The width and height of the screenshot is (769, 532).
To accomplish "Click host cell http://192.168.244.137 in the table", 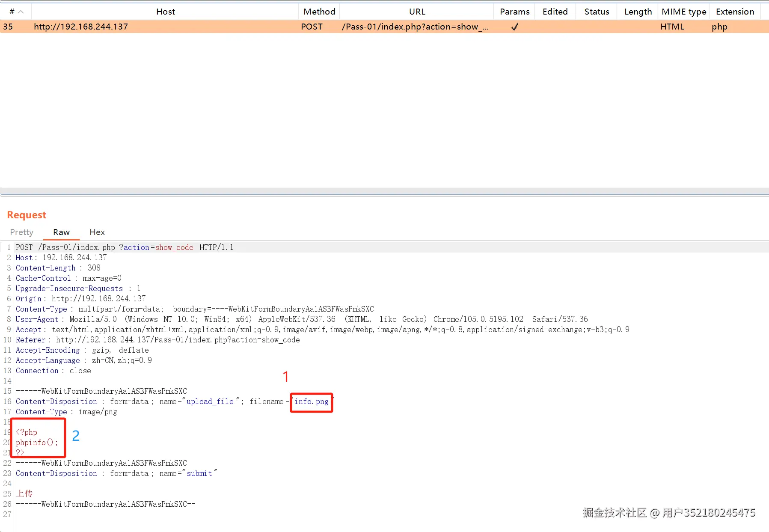I will click(81, 27).
